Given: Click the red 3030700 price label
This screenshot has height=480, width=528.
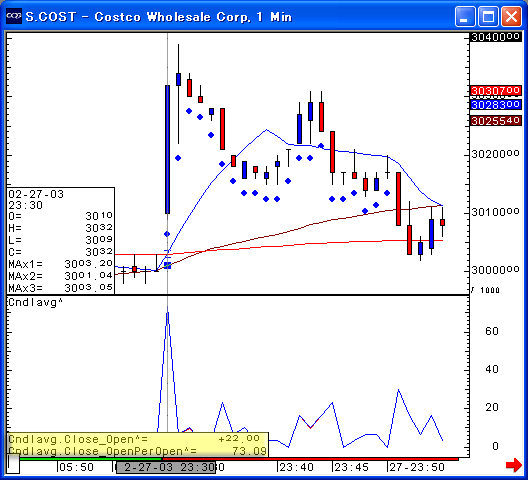Looking at the screenshot, I should 495,91.
